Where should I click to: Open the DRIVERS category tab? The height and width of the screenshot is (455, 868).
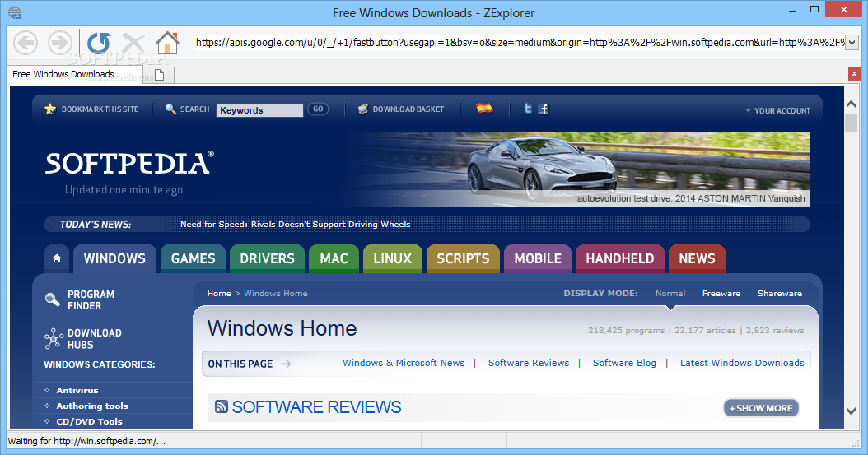pos(267,258)
